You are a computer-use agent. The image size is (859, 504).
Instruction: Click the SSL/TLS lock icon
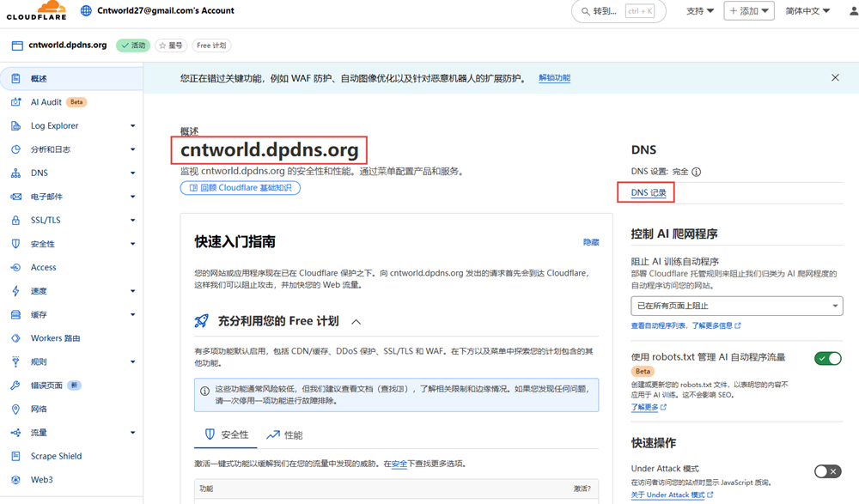(x=15, y=220)
